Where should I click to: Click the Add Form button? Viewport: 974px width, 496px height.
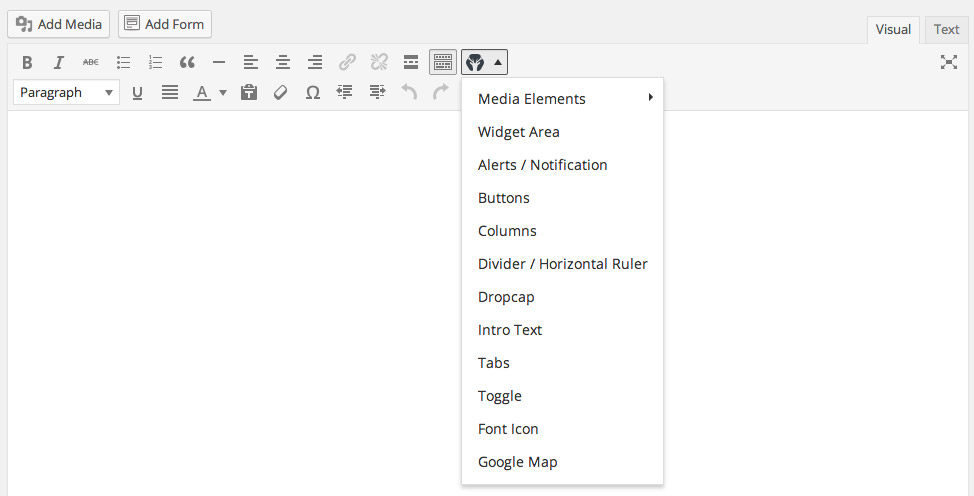(165, 24)
